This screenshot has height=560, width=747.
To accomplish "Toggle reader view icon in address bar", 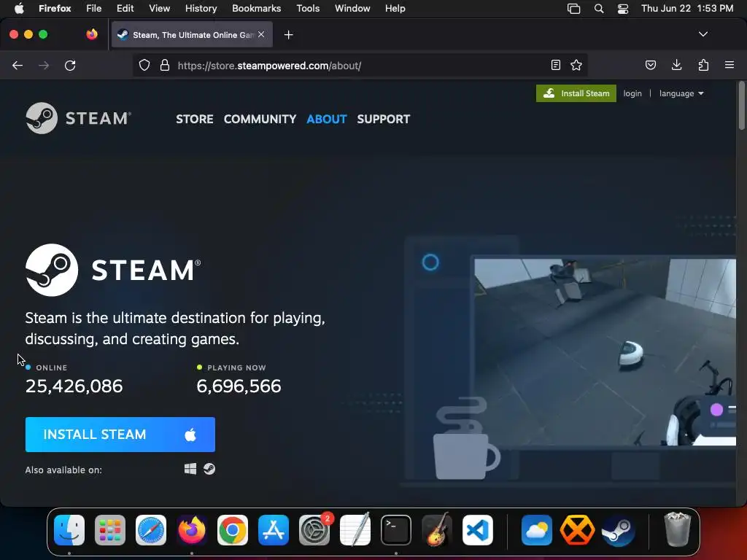I will pos(555,65).
